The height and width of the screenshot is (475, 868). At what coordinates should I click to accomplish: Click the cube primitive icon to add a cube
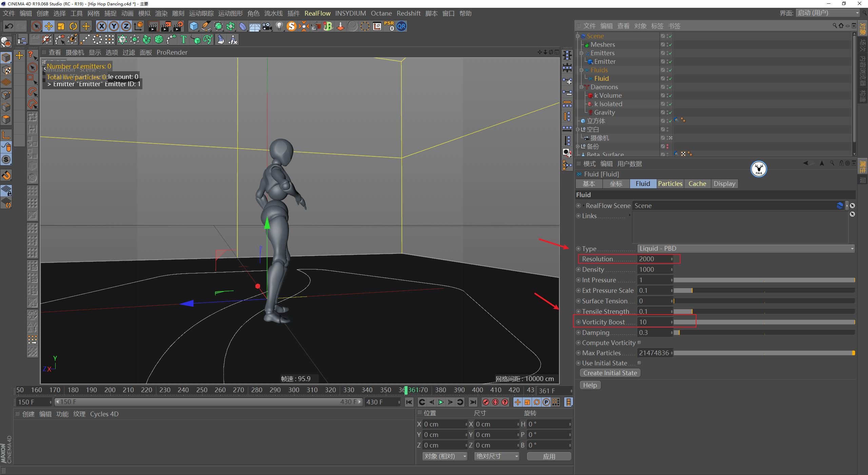[194, 26]
